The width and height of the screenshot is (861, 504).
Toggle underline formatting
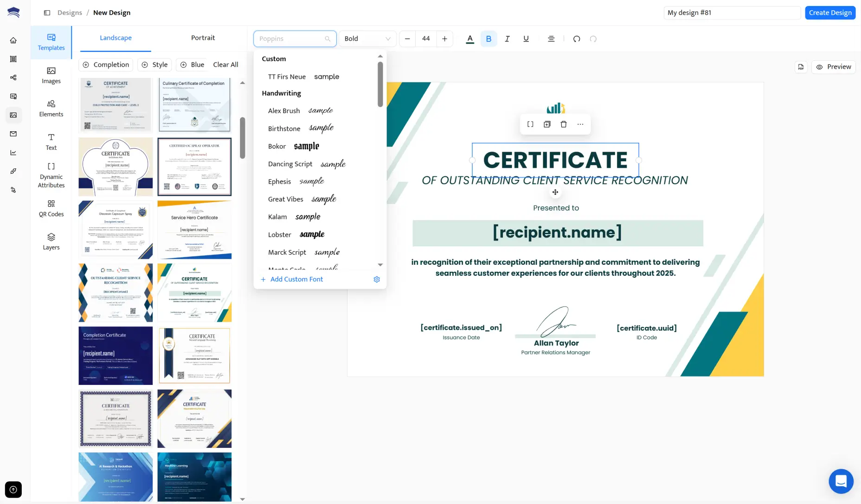pyautogui.click(x=526, y=39)
